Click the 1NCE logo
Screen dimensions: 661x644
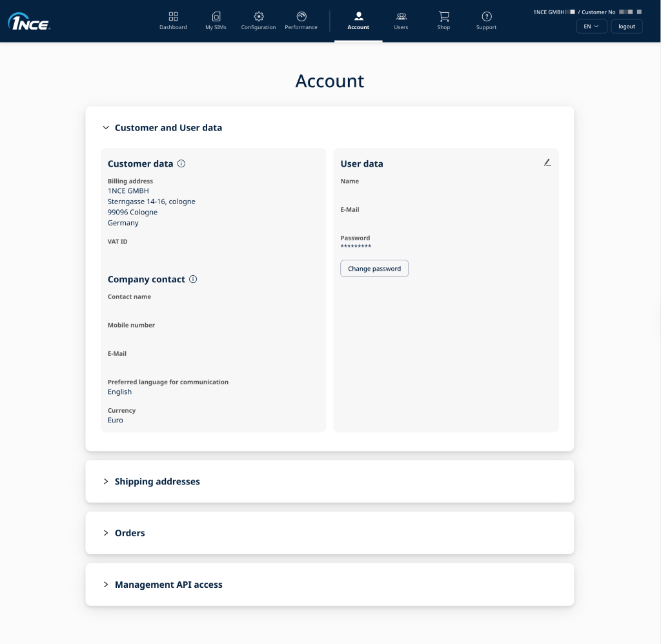click(29, 21)
